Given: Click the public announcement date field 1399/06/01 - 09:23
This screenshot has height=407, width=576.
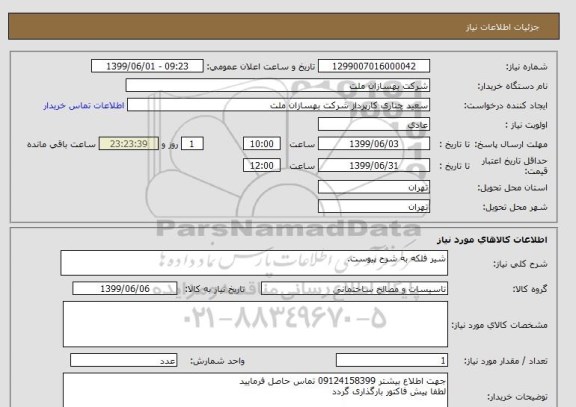Looking at the screenshot, I should point(147,66).
